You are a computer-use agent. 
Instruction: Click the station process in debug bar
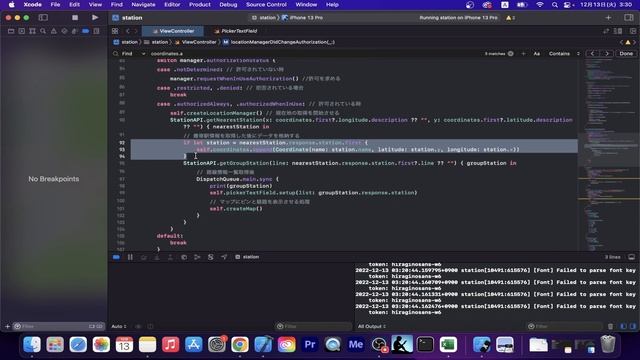pyautogui.click(x=247, y=257)
